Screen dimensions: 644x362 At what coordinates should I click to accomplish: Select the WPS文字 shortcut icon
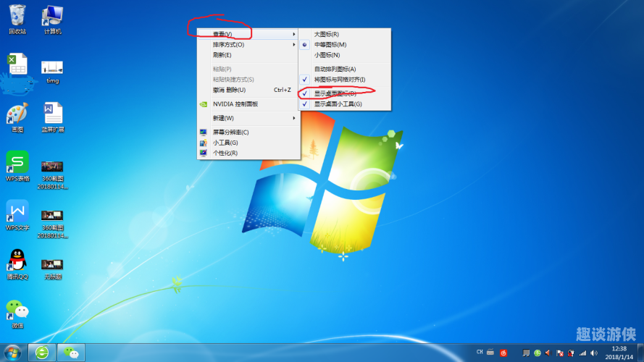[17, 215]
